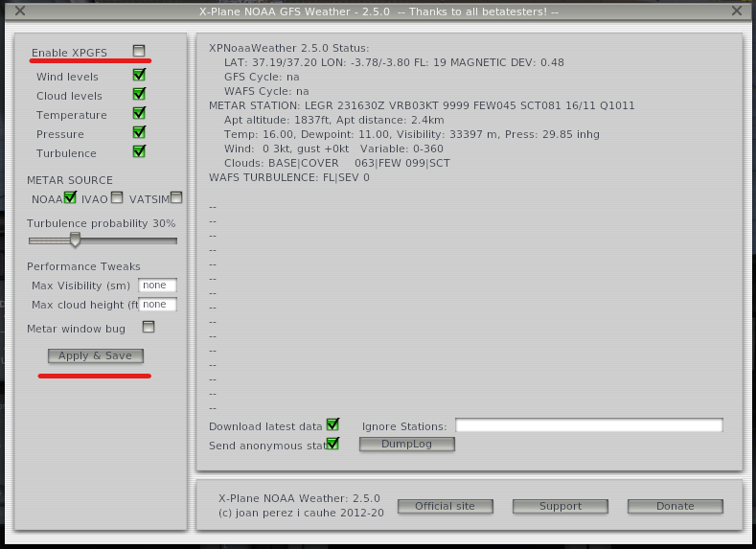Click inside Max Visibility (sm) field
Image resolution: width=756 pixels, height=549 pixels.
point(157,286)
